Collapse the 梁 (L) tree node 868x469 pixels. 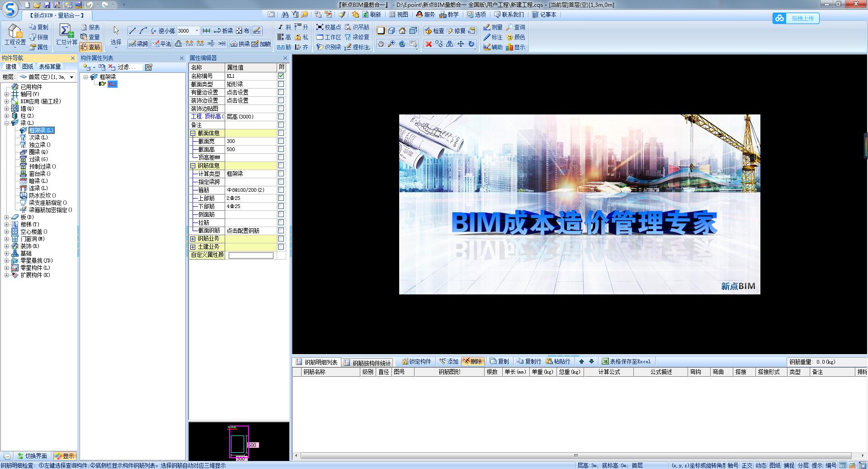[x=6, y=123]
